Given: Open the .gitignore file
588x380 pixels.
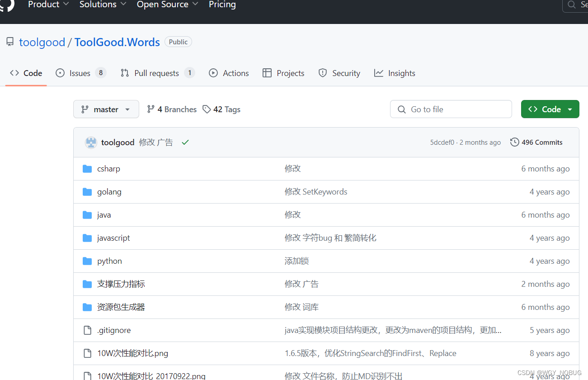Looking at the screenshot, I should (x=114, y=330).
